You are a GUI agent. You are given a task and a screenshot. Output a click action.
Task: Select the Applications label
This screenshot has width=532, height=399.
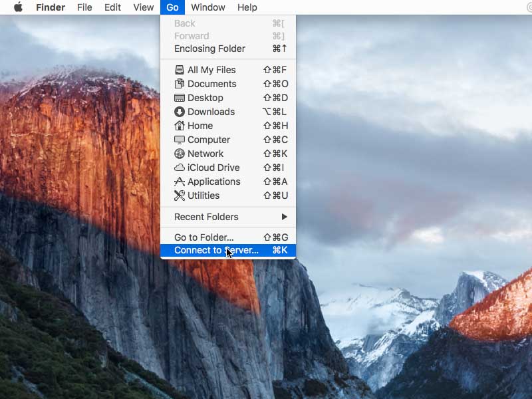tap(213, 182)
